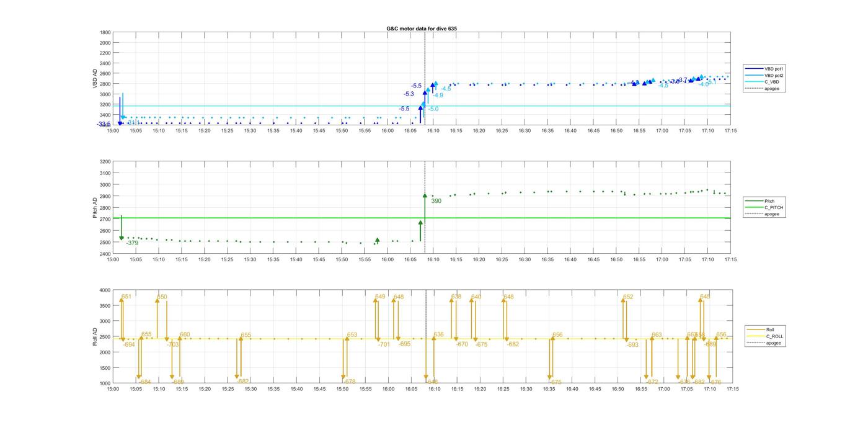Click the roll value label '636'
The height and width of the screenshot is (430, 868).
[439, 335]
